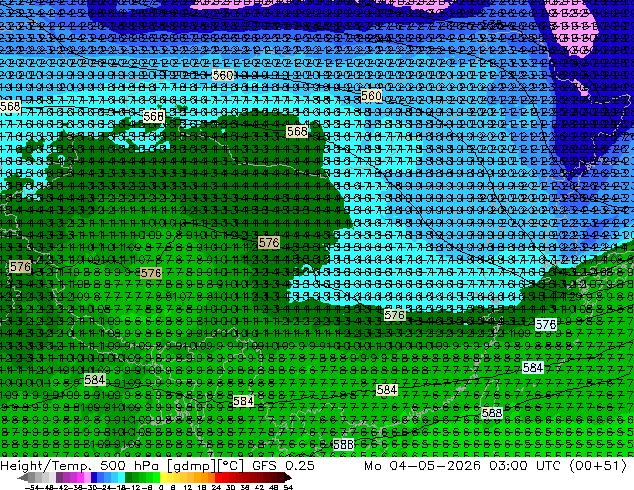
Task: Click the '500 hPa' level text
Action: tap(131, 465)
